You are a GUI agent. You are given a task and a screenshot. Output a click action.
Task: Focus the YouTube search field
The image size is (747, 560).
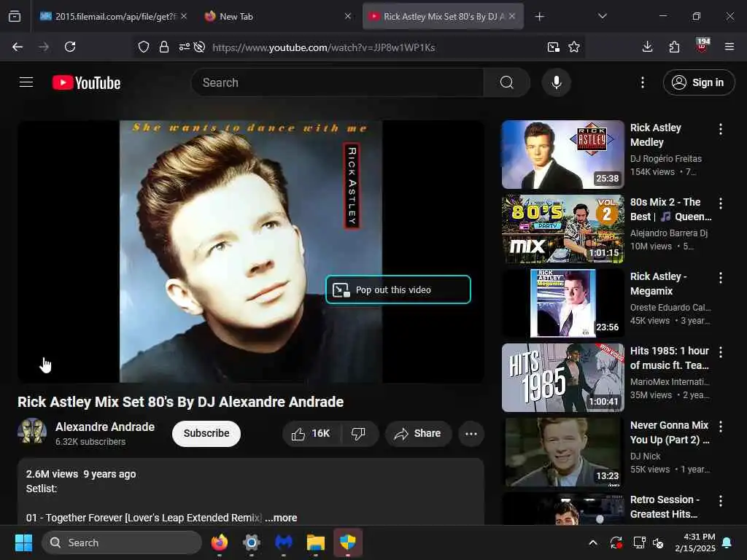click(338, 82)
